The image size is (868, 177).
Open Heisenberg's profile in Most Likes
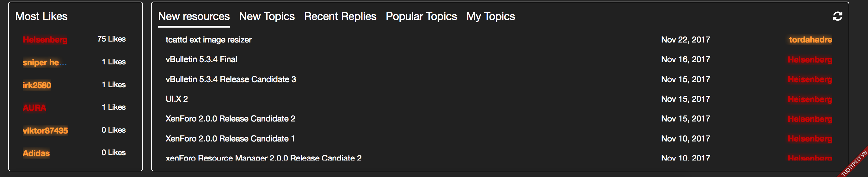pyautogui.click(x=45, y=40)
